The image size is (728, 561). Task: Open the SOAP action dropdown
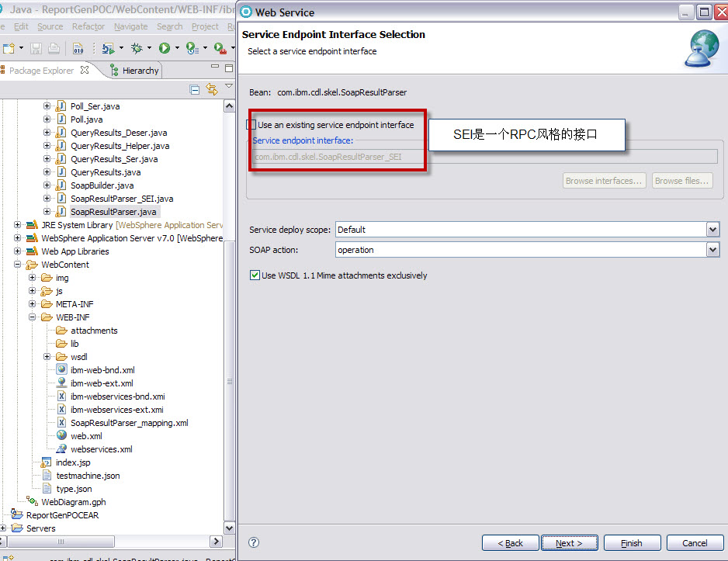pyautogui.click(x=712, y=250)
